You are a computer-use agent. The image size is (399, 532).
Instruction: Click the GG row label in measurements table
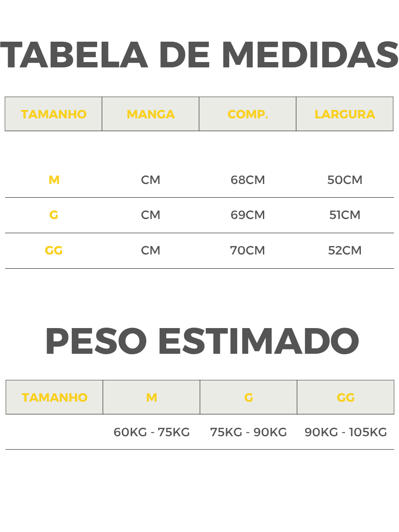click(54, 250)
